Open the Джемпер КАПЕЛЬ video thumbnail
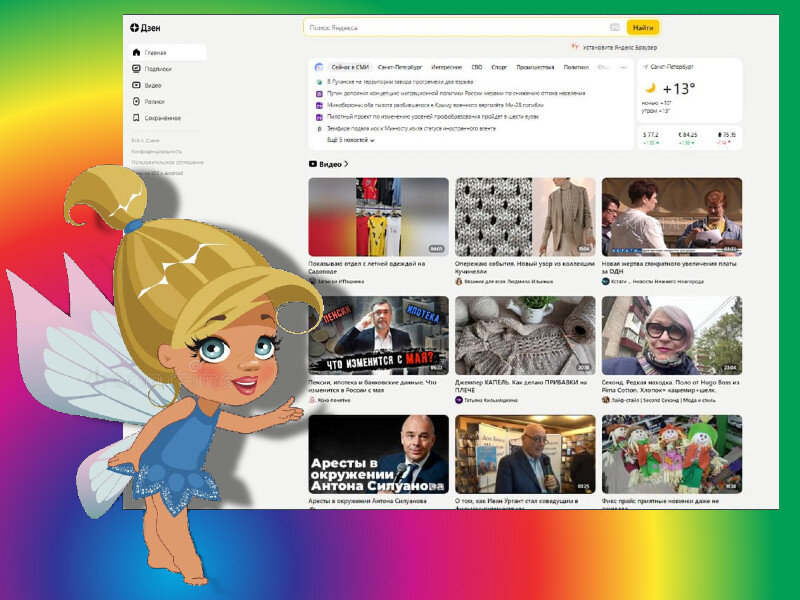This screenshot has width=800, height=600. pyautogui.click(x=525, y=335)
